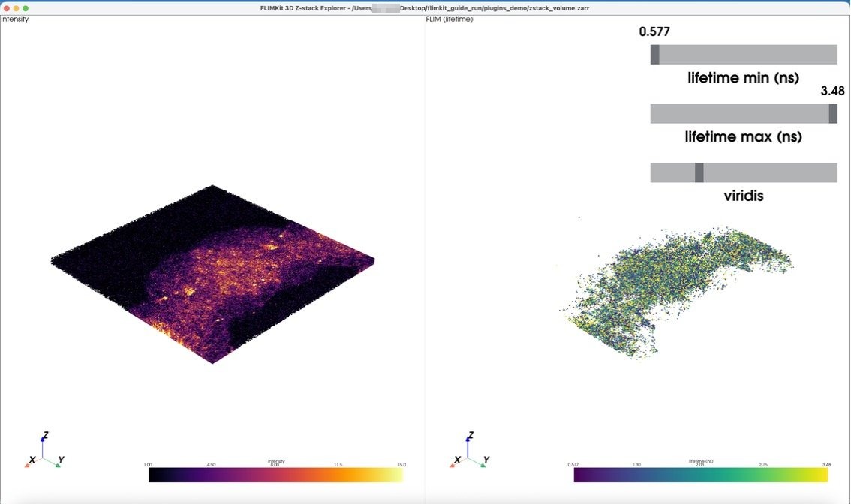The width and height of the screenshot is (851, 504).
Task: Click the 'FLIM (lifetime)' panel title
Action: tap(450, 19)
